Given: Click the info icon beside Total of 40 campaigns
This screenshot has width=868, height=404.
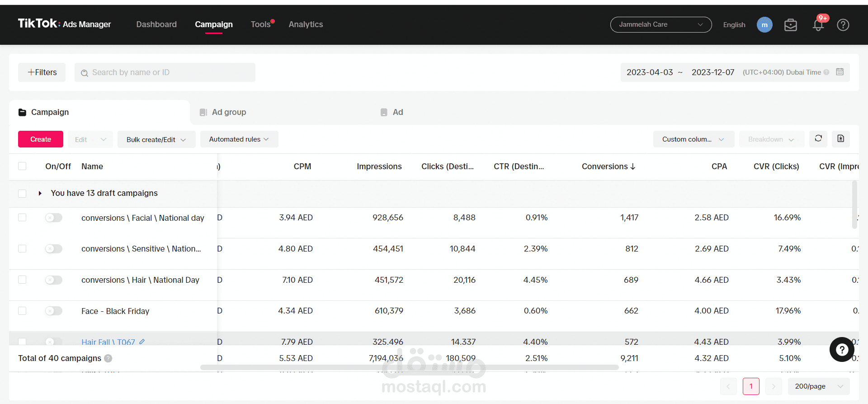Looking at the screenshot, I should 108,358.
